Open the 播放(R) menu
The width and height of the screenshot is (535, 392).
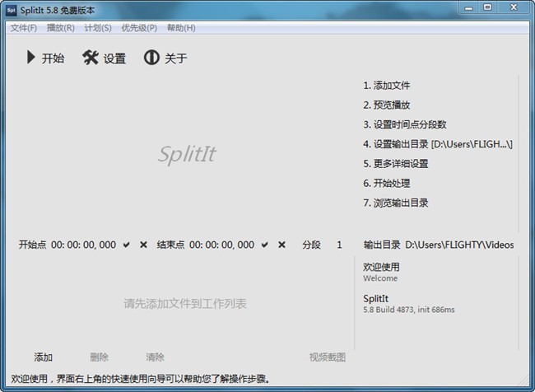[60, 28]
